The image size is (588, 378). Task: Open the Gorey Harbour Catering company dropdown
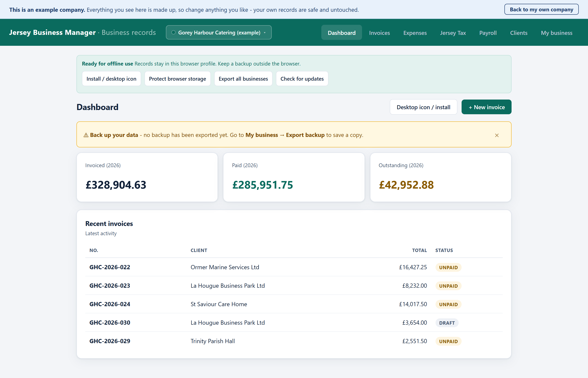coord(219,32)
